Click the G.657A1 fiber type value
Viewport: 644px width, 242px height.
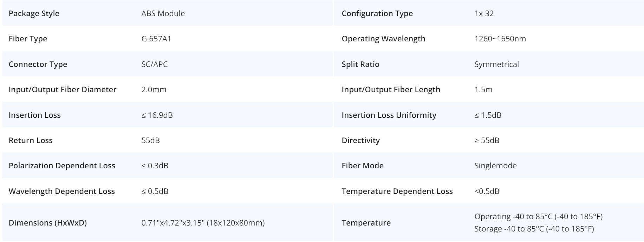pos(156,39)
